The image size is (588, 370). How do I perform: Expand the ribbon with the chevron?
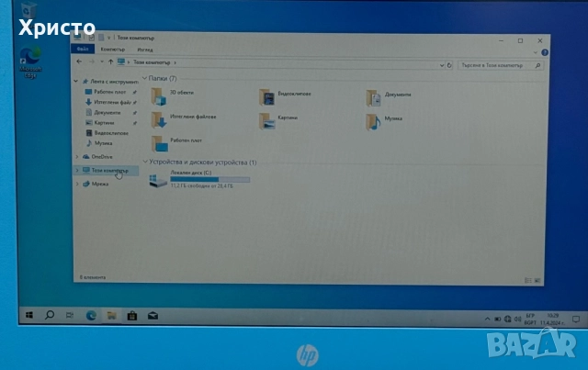535,52
